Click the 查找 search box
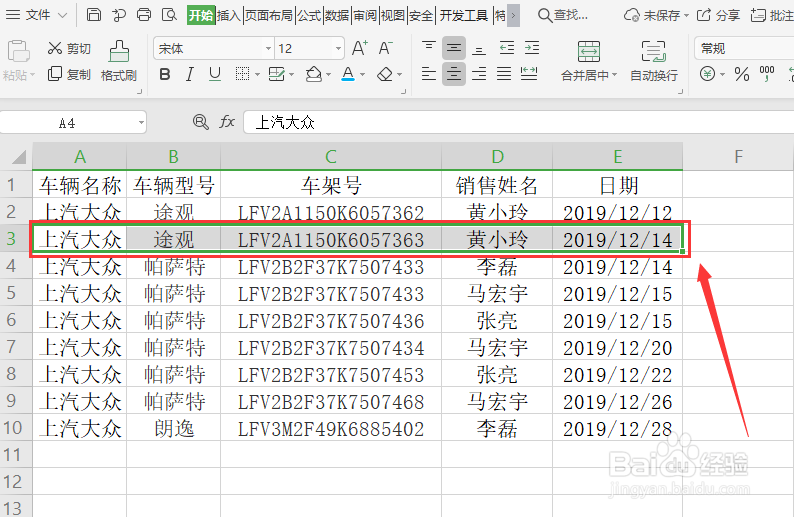 (x=563, y=15)
